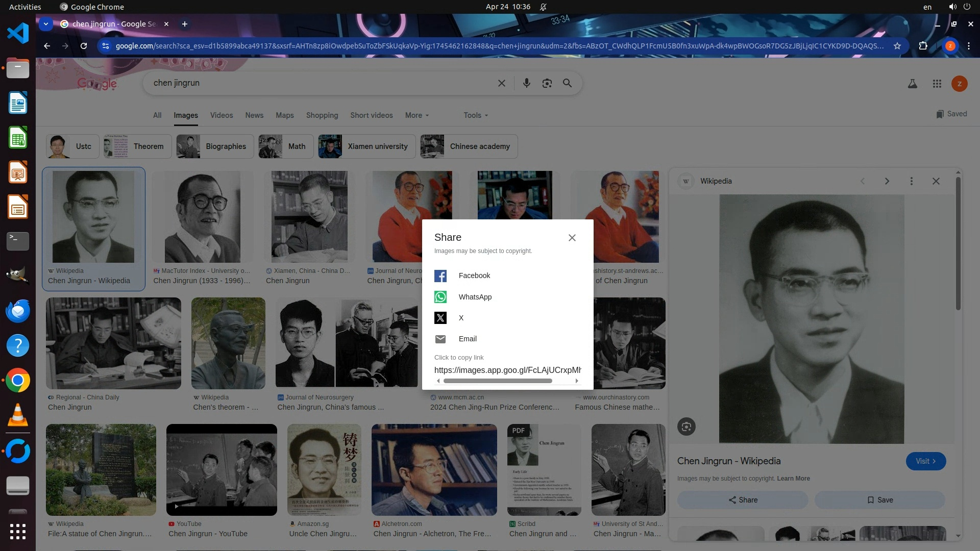Open Google apps grid icon

tap(937, 84)
